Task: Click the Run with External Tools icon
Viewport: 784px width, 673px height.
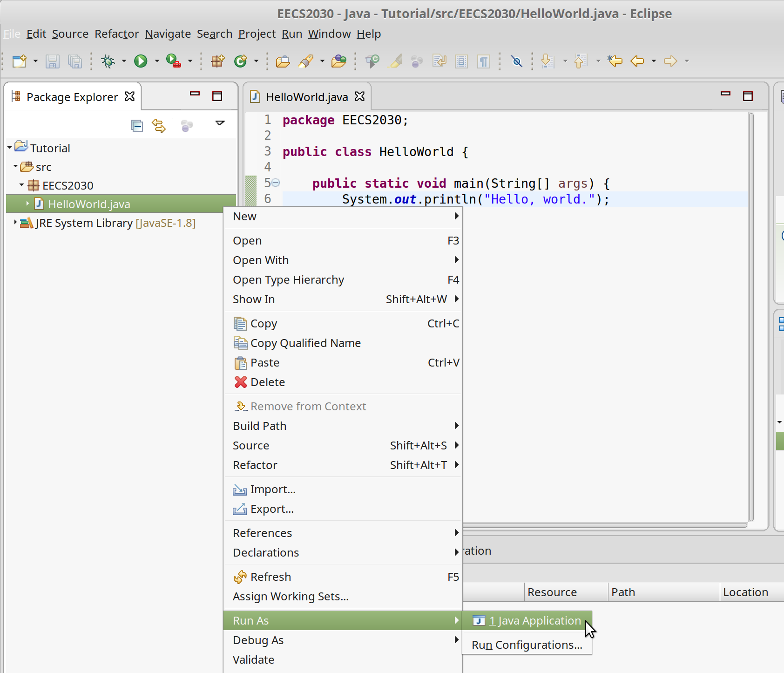Action: 174,61
